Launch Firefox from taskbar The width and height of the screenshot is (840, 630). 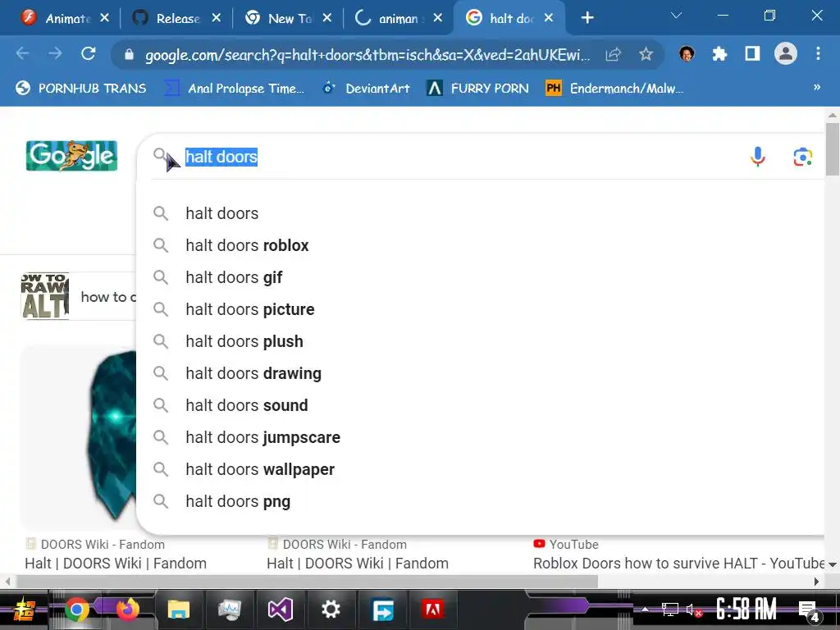(127, 609)
